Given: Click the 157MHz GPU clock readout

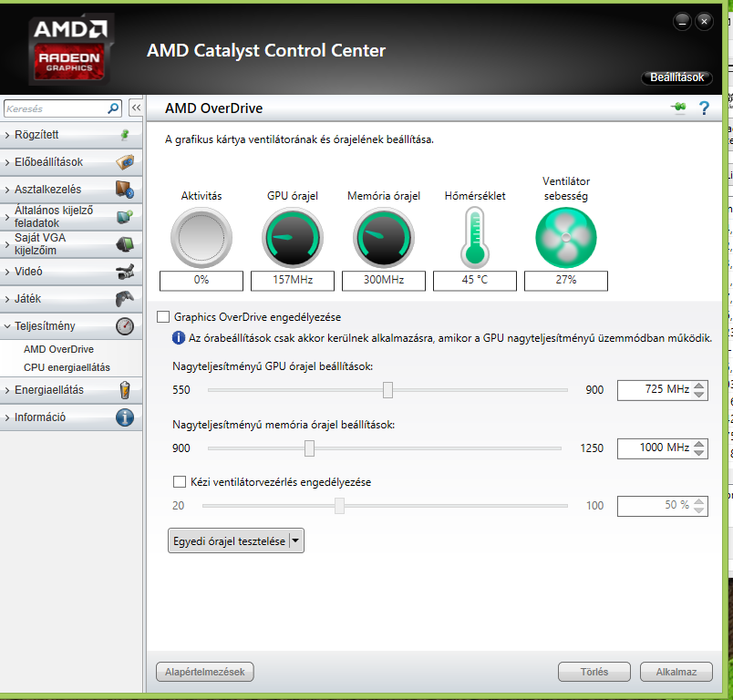Looking at the screenshot, I should [x=293, y=281].
